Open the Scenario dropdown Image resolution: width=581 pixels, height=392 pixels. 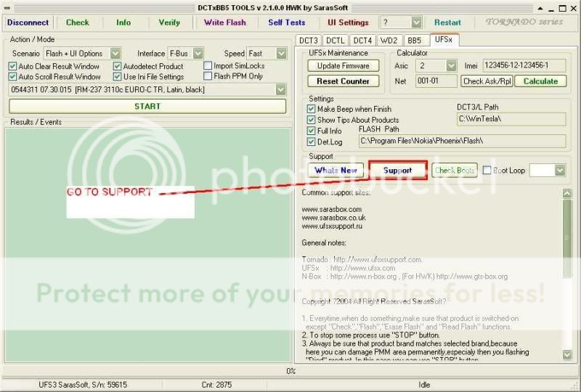[x=115, y=53]
